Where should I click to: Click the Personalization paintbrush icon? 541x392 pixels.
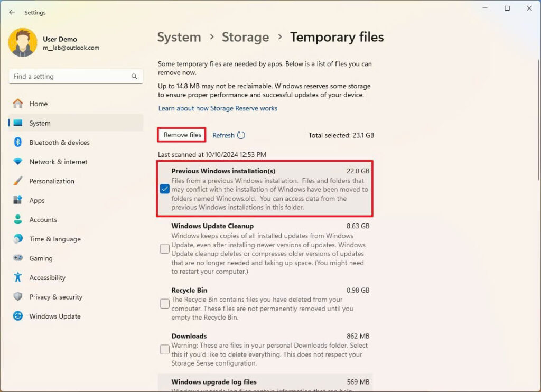(x=18, y=181)
